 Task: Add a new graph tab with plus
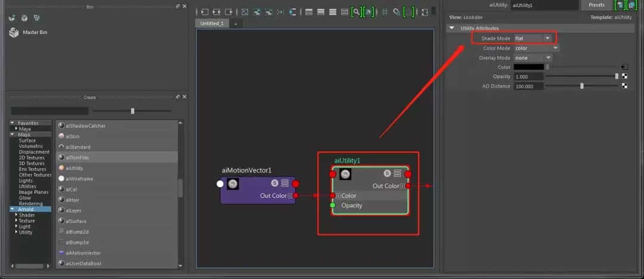point(236,24)
